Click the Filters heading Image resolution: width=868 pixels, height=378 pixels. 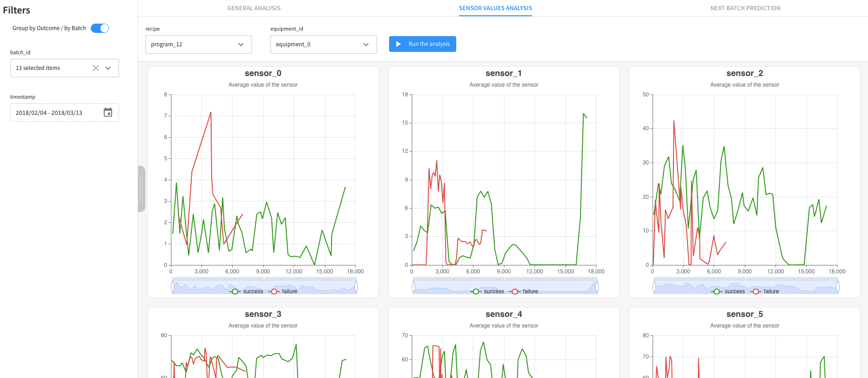17,10
